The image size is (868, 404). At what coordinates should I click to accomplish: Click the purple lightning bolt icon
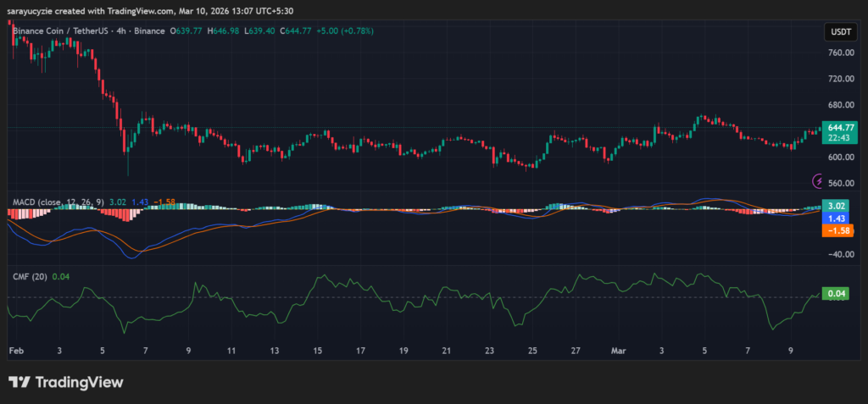tap(819, 180)
